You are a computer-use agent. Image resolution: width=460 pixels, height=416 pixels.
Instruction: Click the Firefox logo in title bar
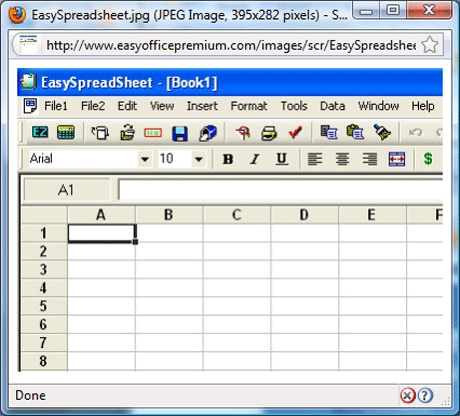(17, 15)
